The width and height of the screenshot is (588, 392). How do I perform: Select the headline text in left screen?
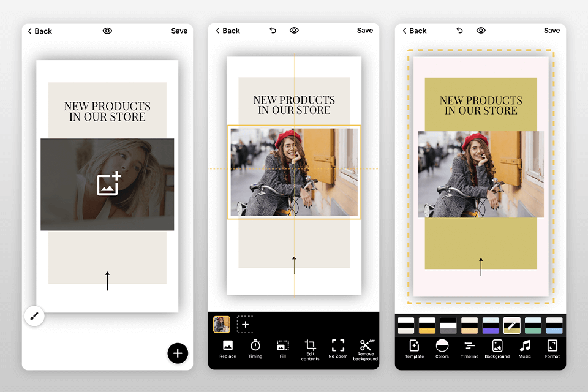point(107,111)
